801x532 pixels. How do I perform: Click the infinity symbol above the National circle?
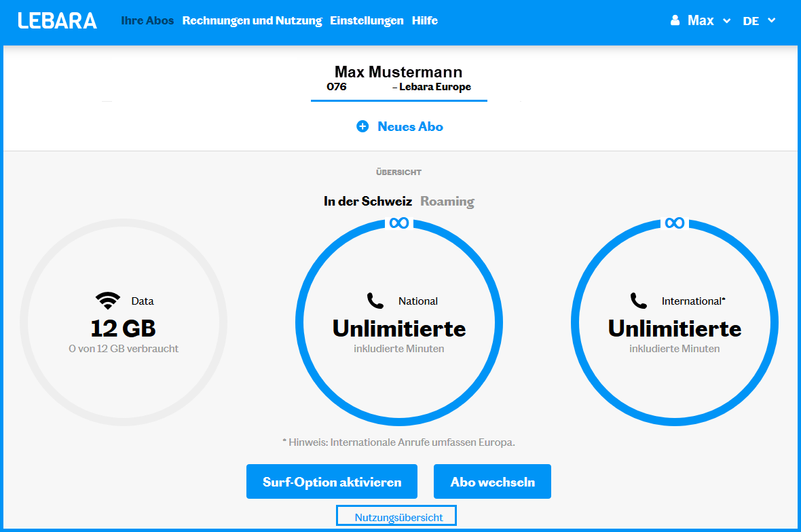pyautogui.click(x=399, y=223)
